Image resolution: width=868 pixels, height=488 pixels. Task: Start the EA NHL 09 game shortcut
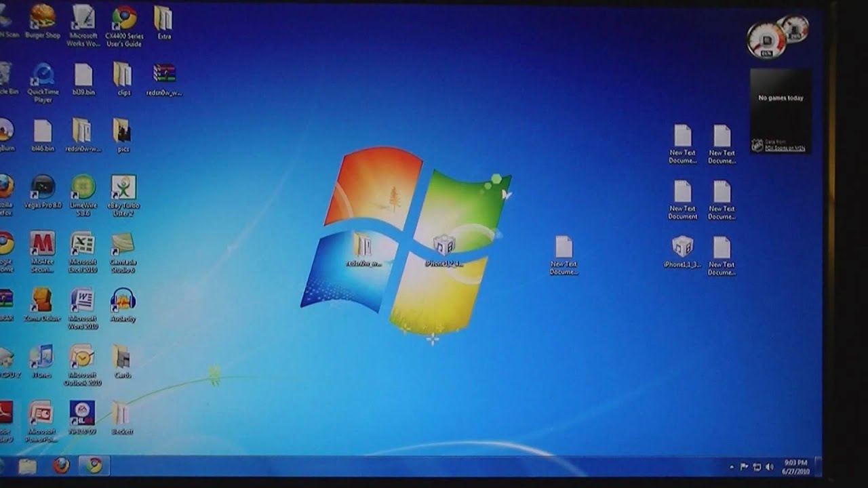point(82,417)
